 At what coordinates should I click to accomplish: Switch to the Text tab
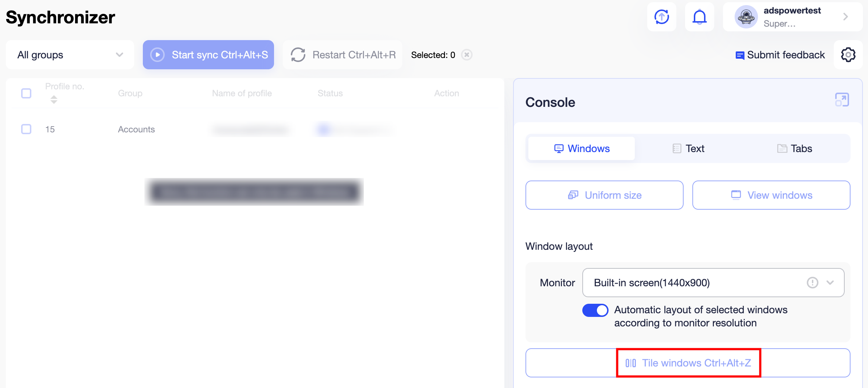688,148
